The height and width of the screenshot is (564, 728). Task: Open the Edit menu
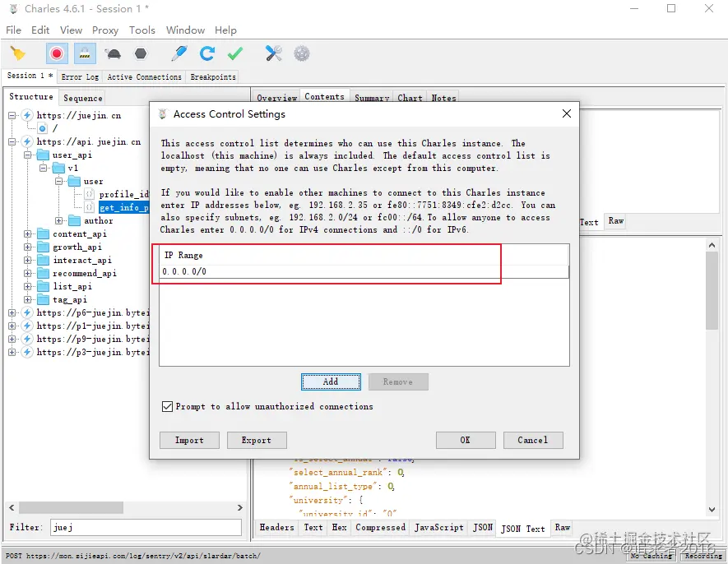(x=40, y=30)
